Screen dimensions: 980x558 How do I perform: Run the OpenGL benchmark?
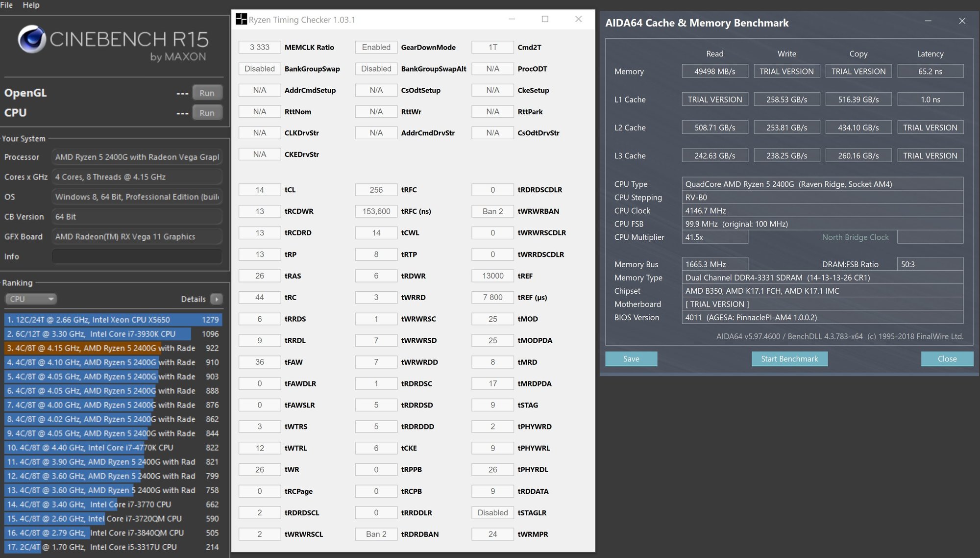(207, 93)
